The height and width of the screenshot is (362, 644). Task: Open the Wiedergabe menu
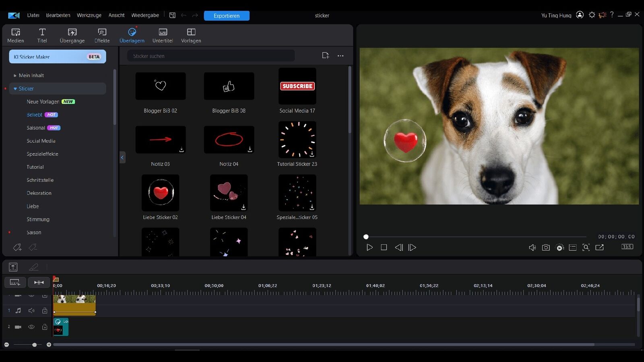tap(145, 15)
